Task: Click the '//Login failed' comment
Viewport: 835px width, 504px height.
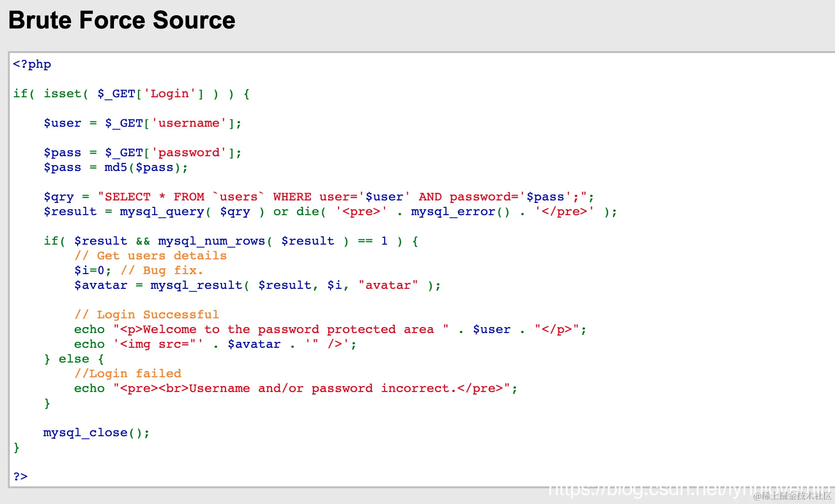Action: point(128,374)
